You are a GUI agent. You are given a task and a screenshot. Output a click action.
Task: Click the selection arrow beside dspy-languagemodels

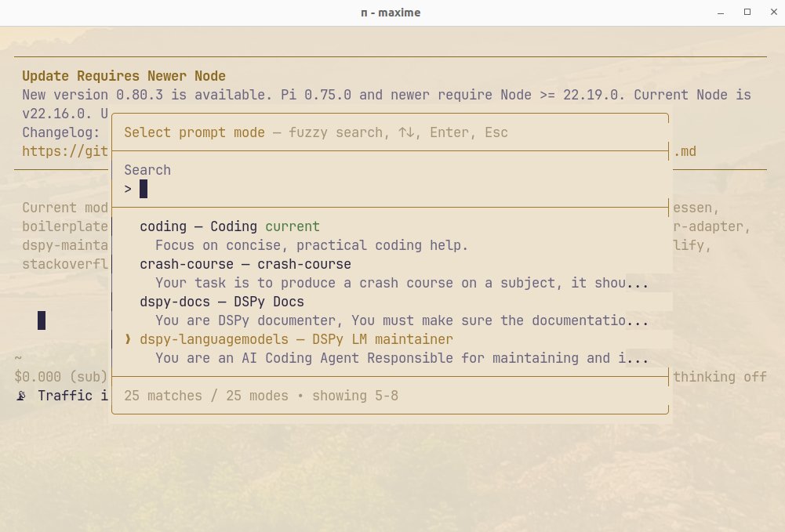128,339
